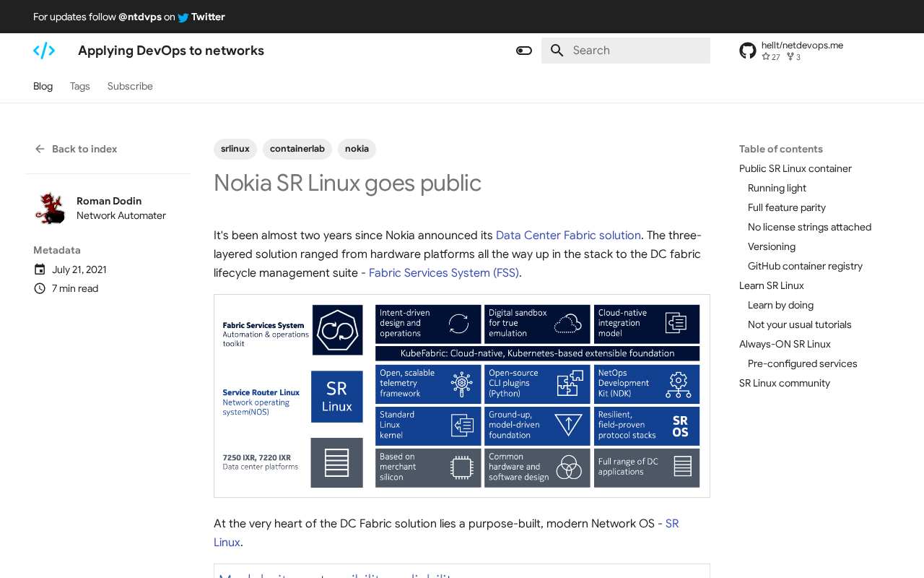Click Roman Dodin's avatar image
Screen dimensions: 924x578
click(x=49, y=208)
